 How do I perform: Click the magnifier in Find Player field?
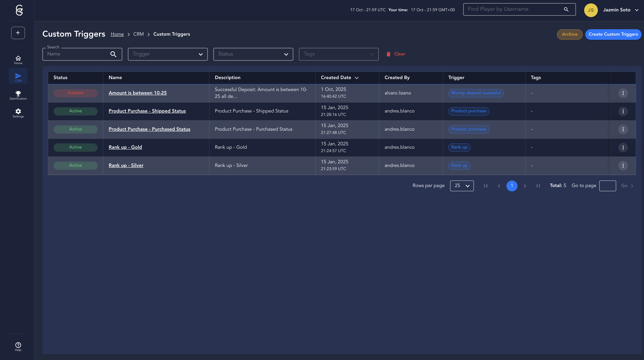point(566,9)
